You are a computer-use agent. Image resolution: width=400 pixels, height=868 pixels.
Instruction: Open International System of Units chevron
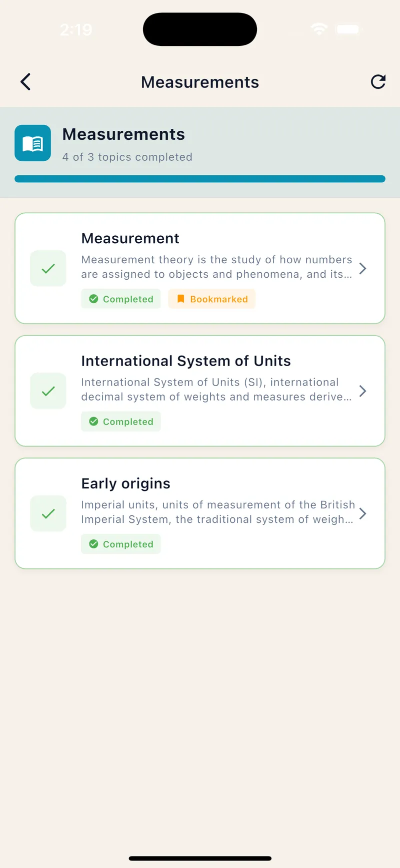pyautogui.click(x=363, y=391)
